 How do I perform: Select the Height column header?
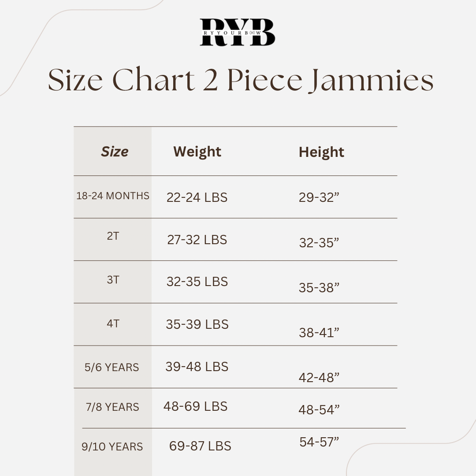pos(321,152)
